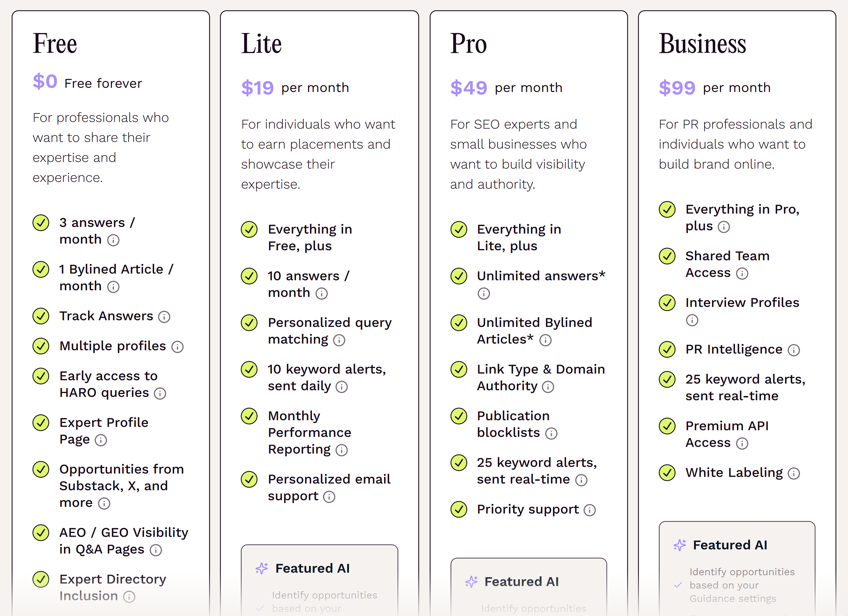The image size is (848, 616).
Task: Select the Business plan heading
Action: point(702,43)
